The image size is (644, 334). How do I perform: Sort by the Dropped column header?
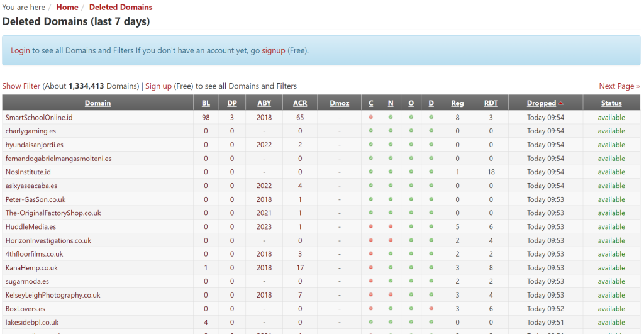541,103
